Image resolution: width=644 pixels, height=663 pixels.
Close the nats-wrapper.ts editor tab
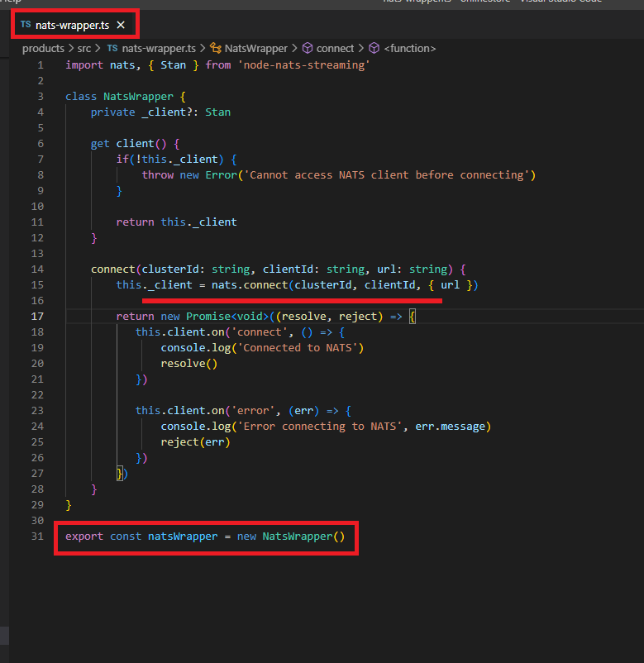pyautogui.click(x=121, y=26)
